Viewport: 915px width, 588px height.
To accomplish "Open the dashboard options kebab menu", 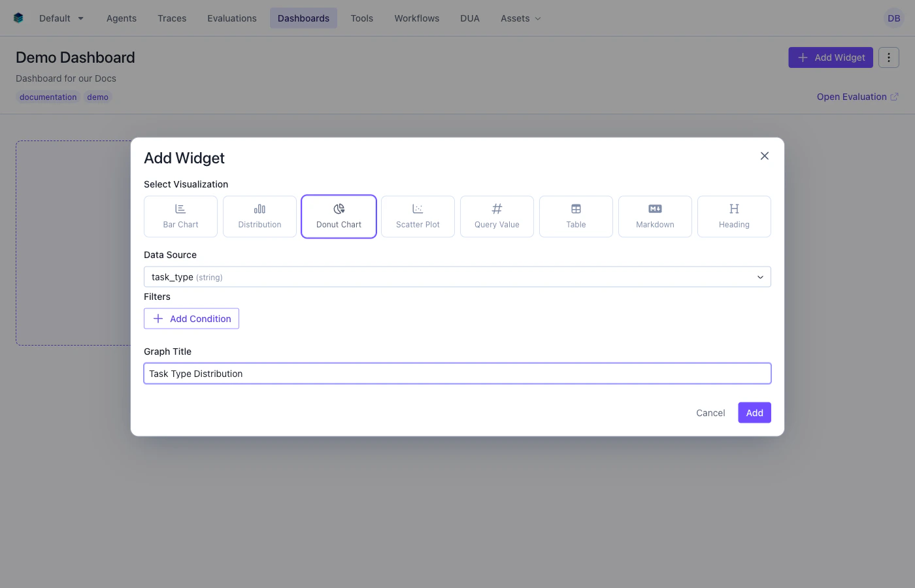I will coord(888,57).
